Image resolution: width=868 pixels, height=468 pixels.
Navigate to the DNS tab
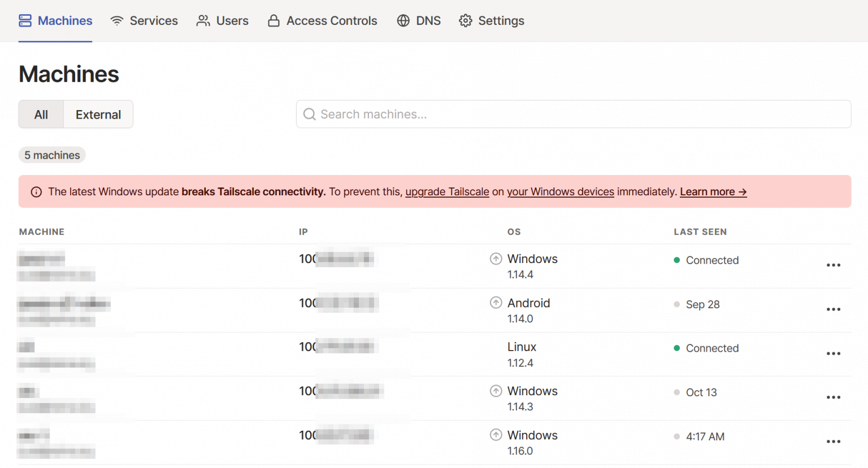[x=419, y=21]
